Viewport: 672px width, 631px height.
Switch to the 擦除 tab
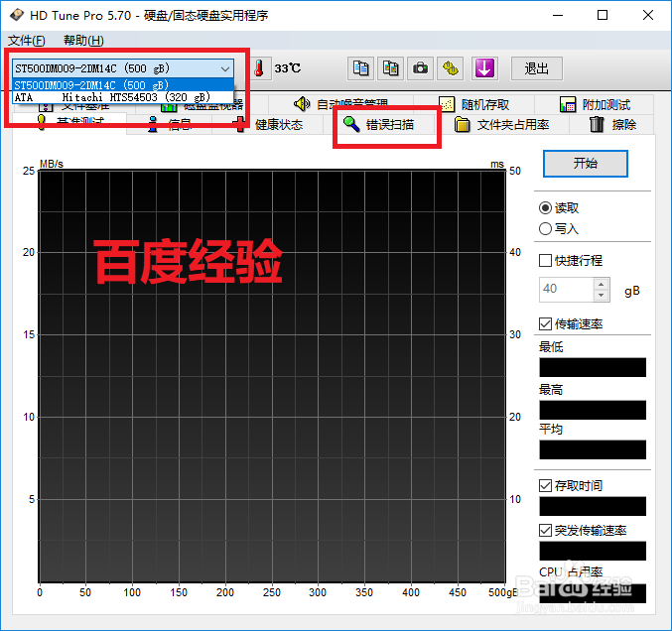coord(612,125)
